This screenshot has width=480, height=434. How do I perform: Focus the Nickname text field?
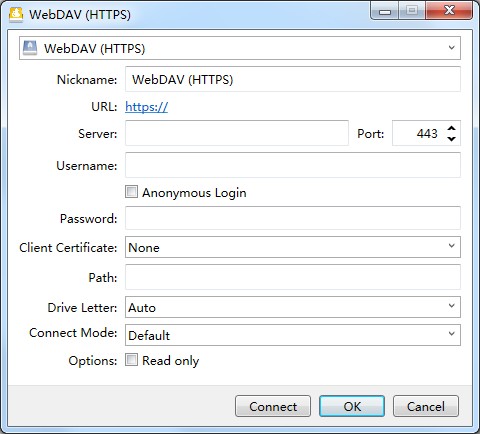[293, 79]
